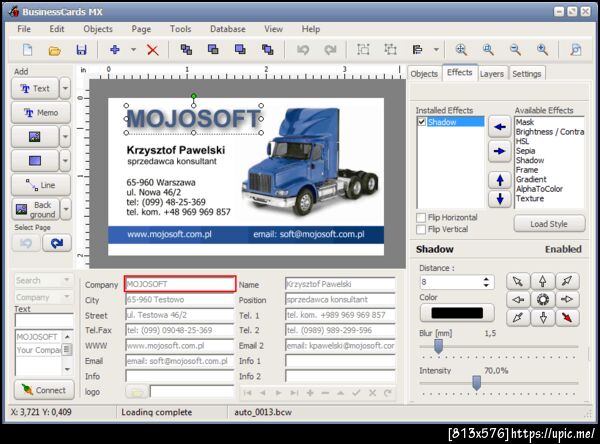Click the print preview icon
This screenshot has height=444, width=600.
(576, 50)
